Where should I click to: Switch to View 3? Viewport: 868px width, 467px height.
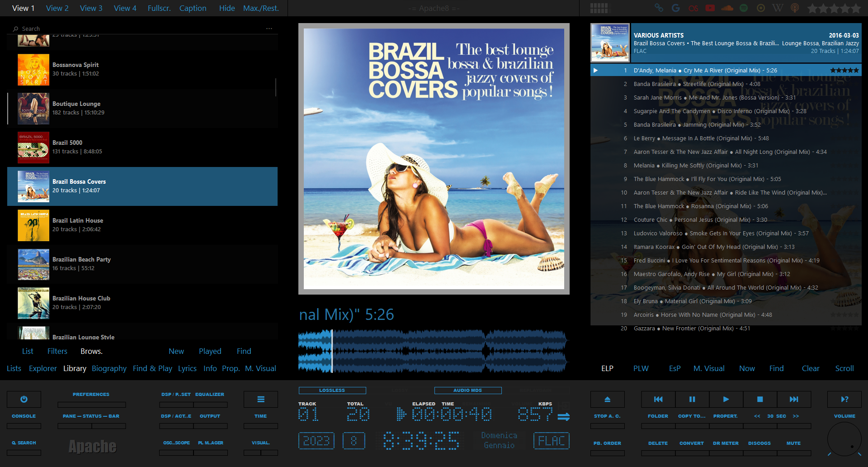[91, 8]
